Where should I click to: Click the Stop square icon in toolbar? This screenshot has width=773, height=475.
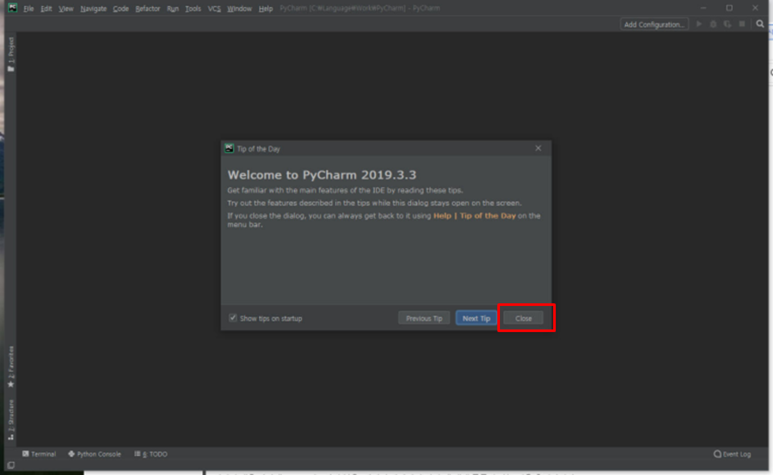coord(742,24)
